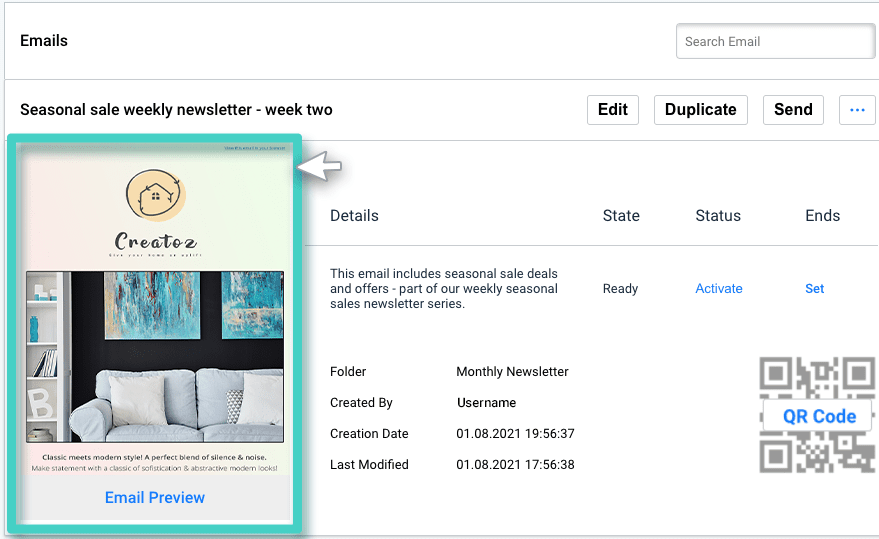Duplicate this newsletter email
879x539 pixels.
(x=700, y=110)
